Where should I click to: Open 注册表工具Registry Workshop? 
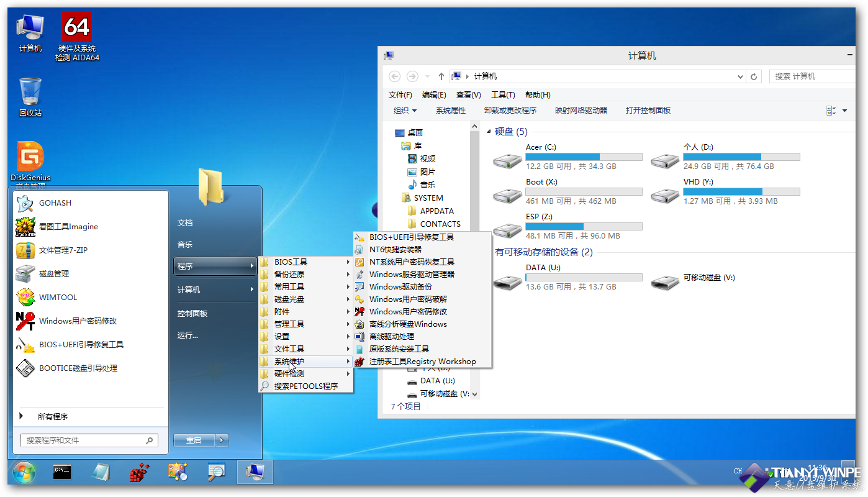422,361
